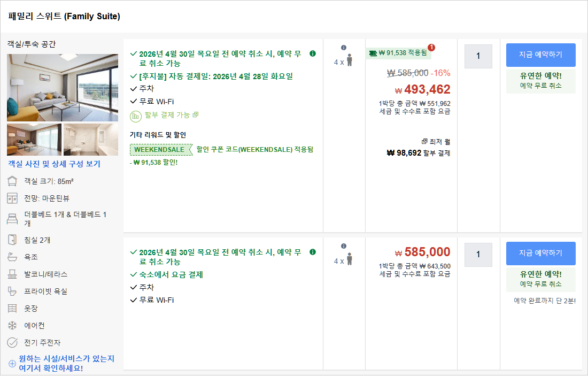The height and width of the screenshot is (376, 588).
Task: Click 지금 예약하기 for the ₩585,000 offer
Action: (540, 254)
